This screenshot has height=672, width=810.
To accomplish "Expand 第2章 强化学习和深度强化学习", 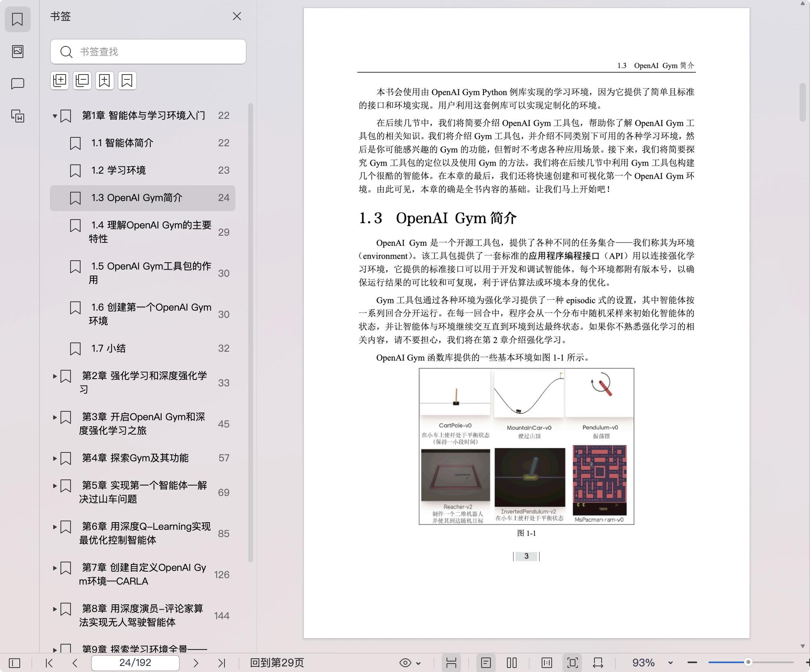I will pos(54,376).
